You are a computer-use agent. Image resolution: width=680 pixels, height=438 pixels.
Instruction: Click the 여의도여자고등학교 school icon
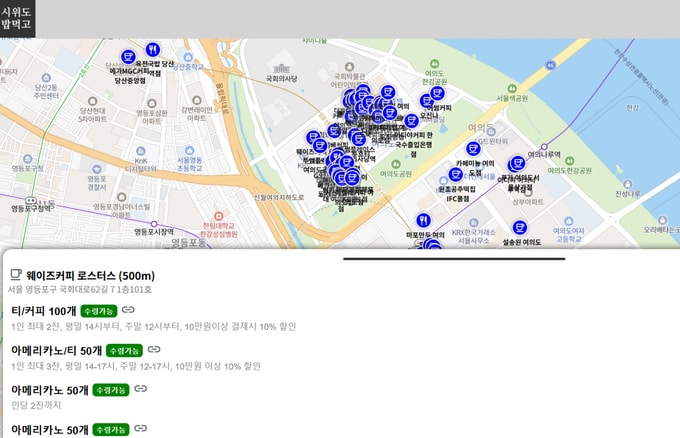pos(569,221)
